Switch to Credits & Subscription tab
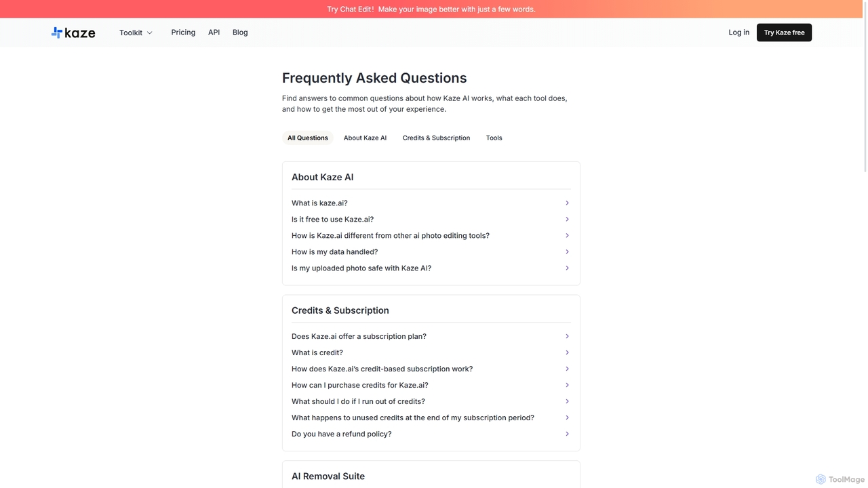This screenshot has height=488, width=868. (436, 138)
